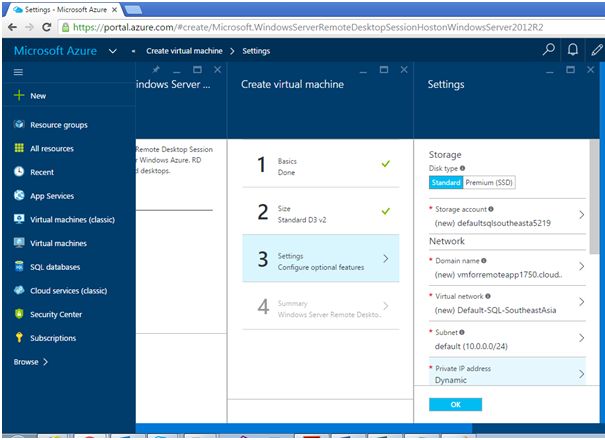Click the Recent clock icon
The height and width of the screenshot is (440, 605).
click(x=19, y=172)
